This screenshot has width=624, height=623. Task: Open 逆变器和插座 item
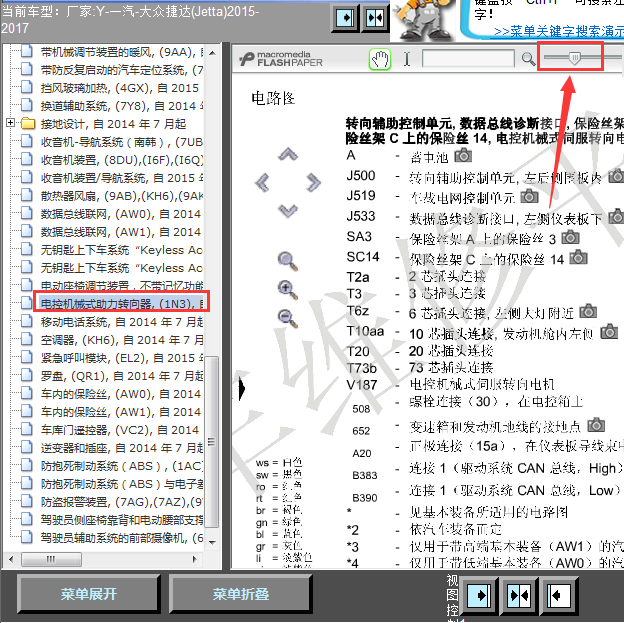[122, 448]
